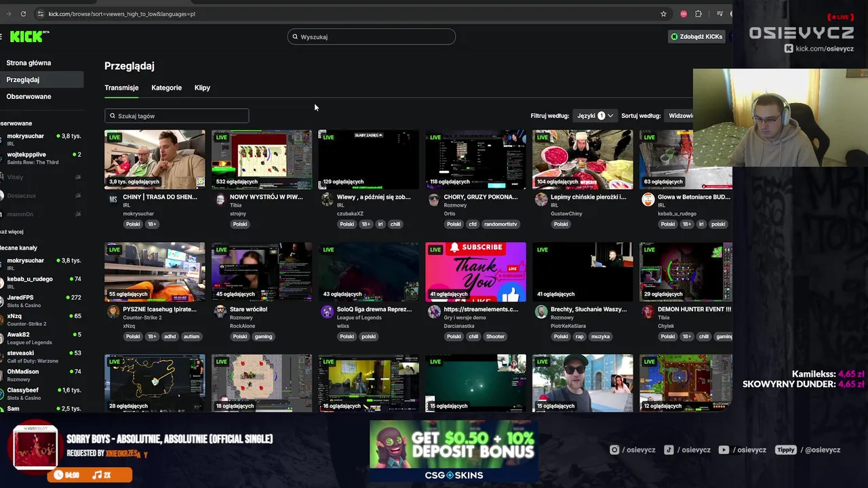Click the browser address bar URL

tap(122, 14)
